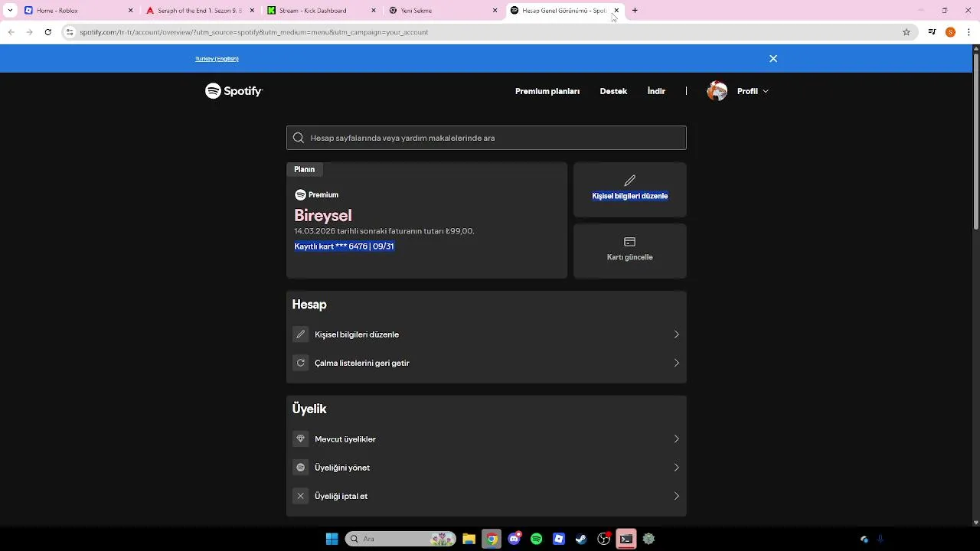980x551 pixels.
Task: Click the address bar URL
Action: coord(254,32)
